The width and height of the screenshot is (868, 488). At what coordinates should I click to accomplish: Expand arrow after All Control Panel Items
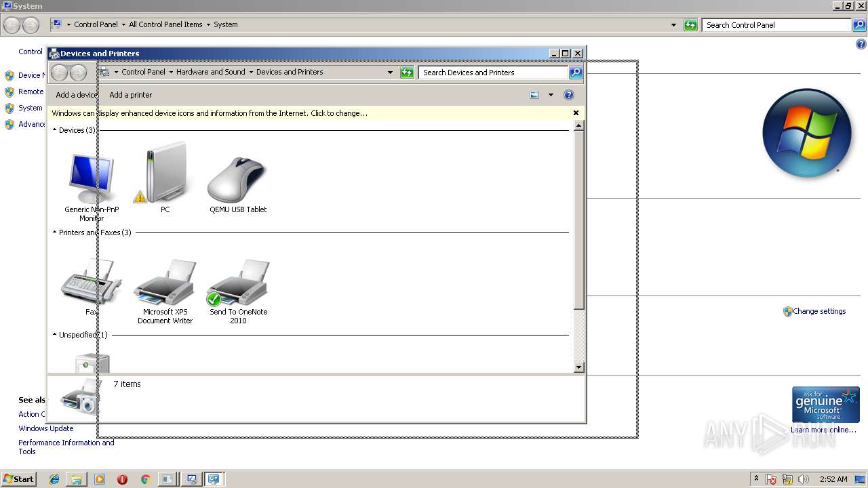[x=208, y=24]
